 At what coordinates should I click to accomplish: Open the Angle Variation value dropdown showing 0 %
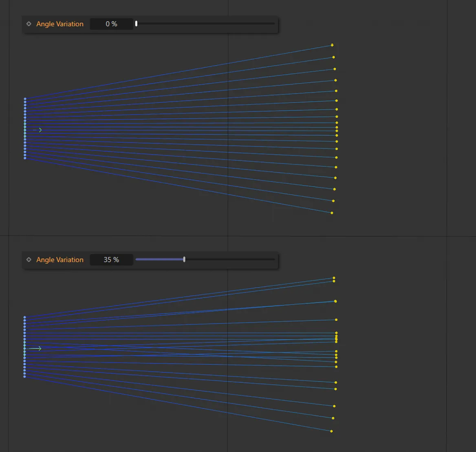point(111,24)
